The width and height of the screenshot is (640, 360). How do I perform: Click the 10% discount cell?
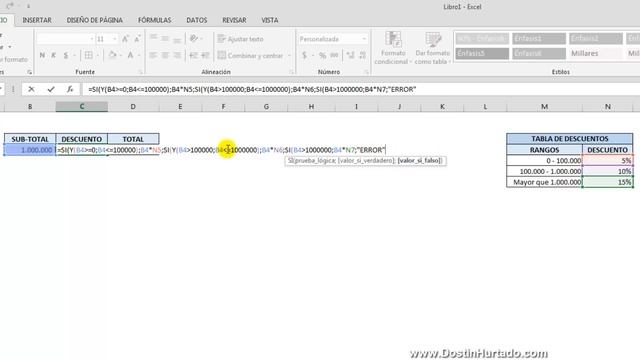point(608,171)
